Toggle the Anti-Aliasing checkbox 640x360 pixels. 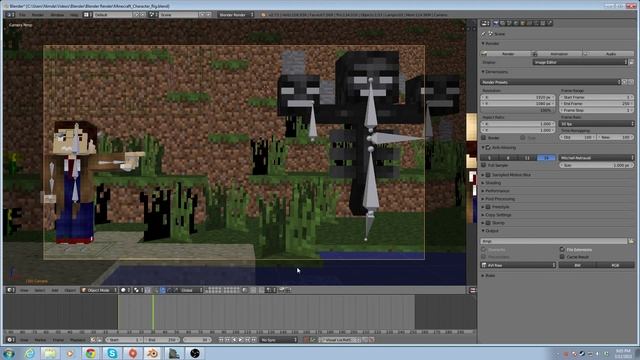(488, 148)
